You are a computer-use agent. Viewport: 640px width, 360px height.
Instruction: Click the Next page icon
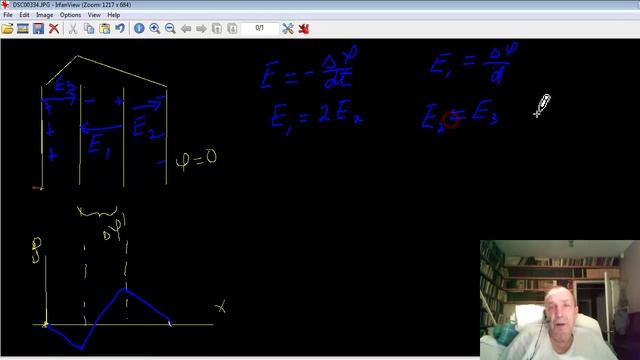point(232,29)
